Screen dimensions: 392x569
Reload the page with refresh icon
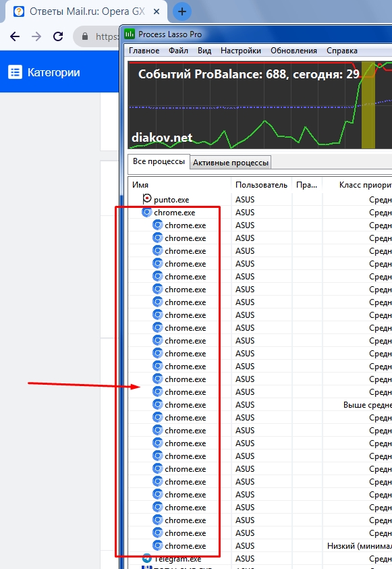coord(58,36)
